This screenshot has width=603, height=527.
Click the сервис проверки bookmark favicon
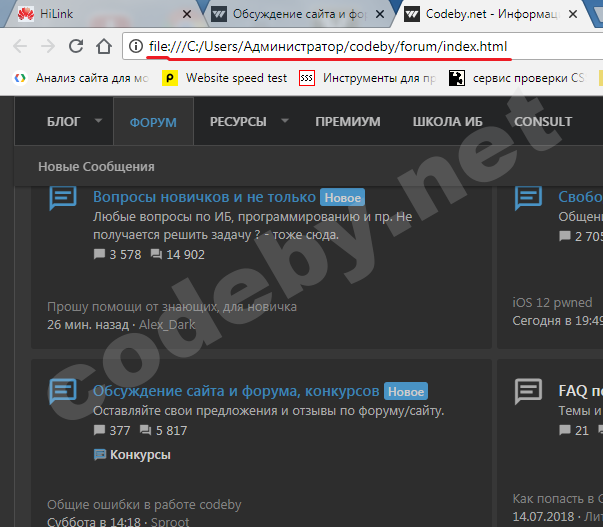(457, 78)
